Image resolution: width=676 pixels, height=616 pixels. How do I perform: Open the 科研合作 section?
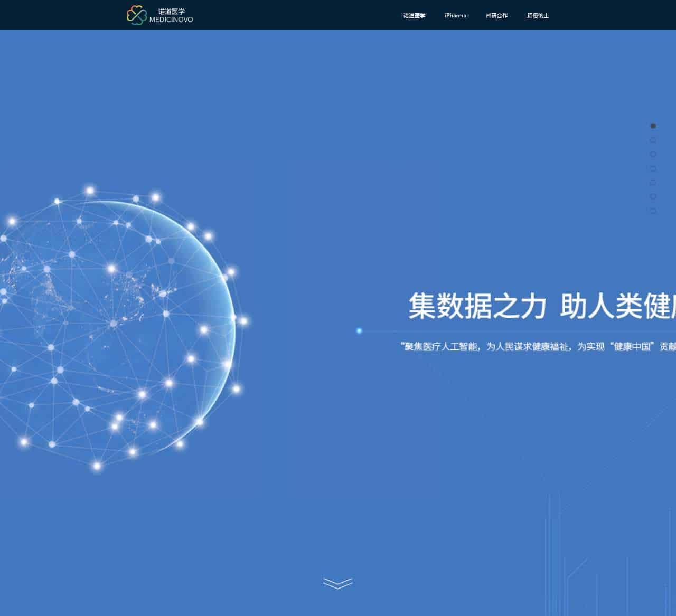coord(496,16)
